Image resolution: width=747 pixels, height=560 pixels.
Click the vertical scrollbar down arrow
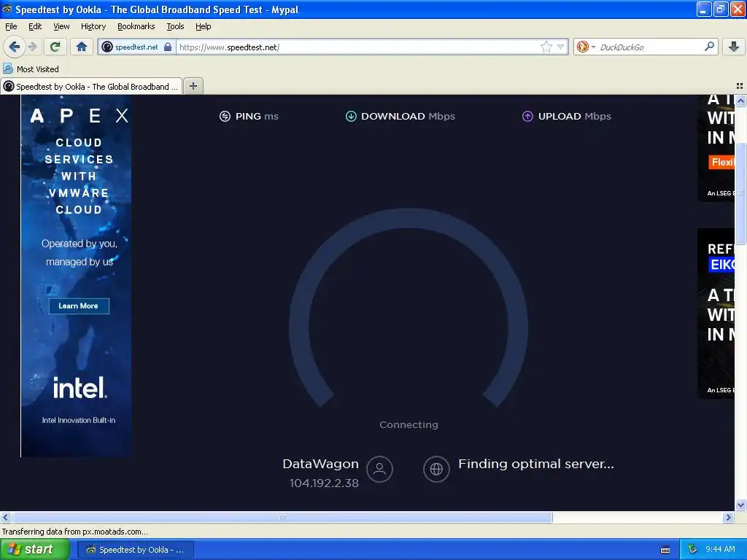740,505
